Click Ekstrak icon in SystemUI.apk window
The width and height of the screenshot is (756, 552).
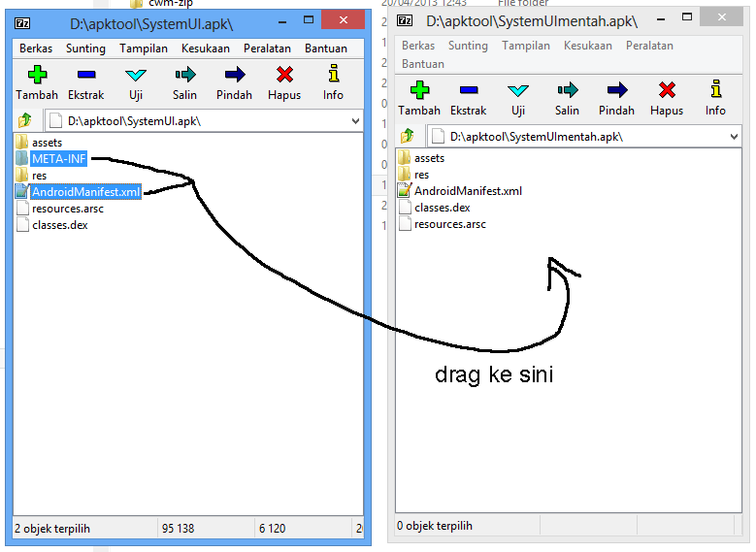pyautogui.click(x=86, y=75)
